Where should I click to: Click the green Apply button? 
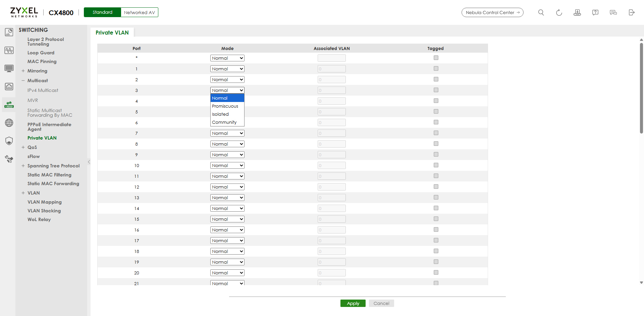(x=353, y=303)
